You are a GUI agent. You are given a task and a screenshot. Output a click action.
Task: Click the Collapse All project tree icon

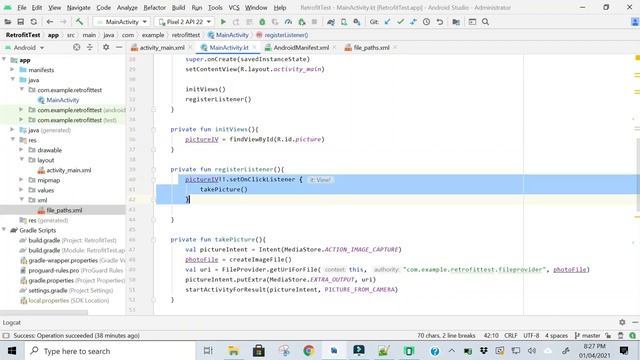pos(90,47)
